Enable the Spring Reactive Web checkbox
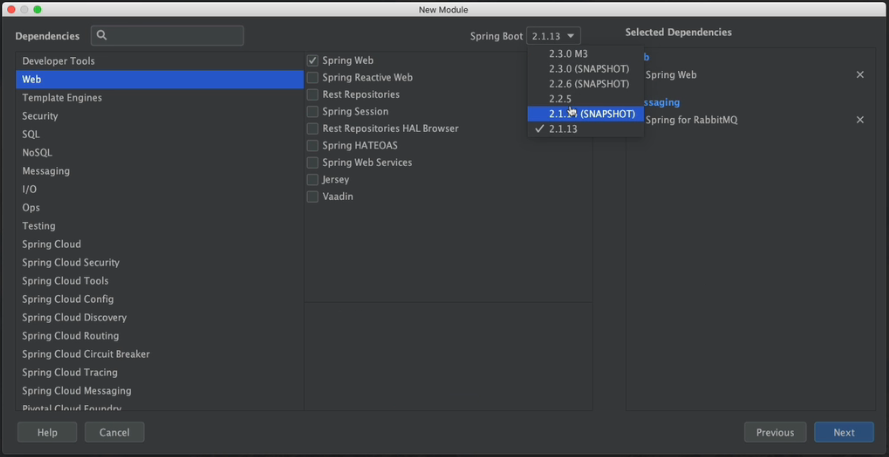 313,78
